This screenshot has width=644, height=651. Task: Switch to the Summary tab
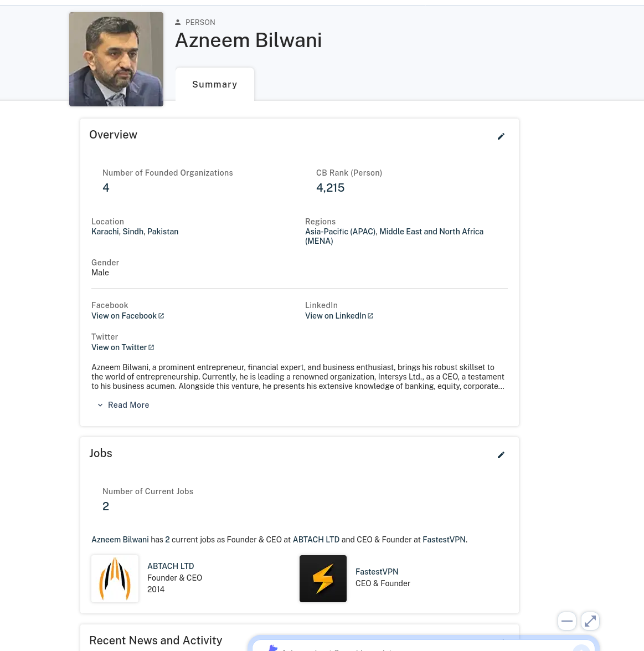pos(215,84)
